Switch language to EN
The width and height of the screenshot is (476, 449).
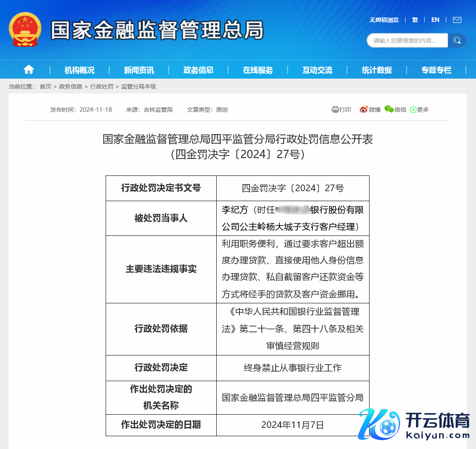(x=435, y=20)
